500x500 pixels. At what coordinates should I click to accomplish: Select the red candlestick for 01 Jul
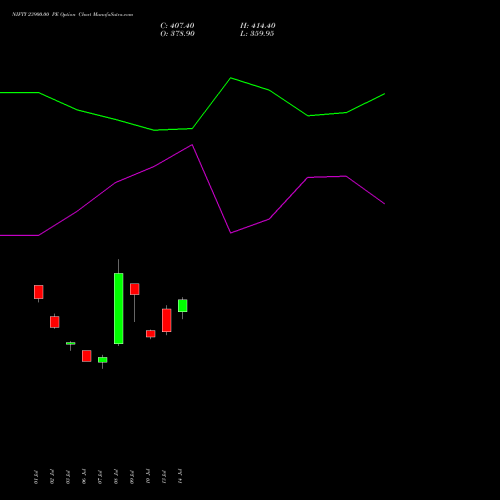pos(39,292)
